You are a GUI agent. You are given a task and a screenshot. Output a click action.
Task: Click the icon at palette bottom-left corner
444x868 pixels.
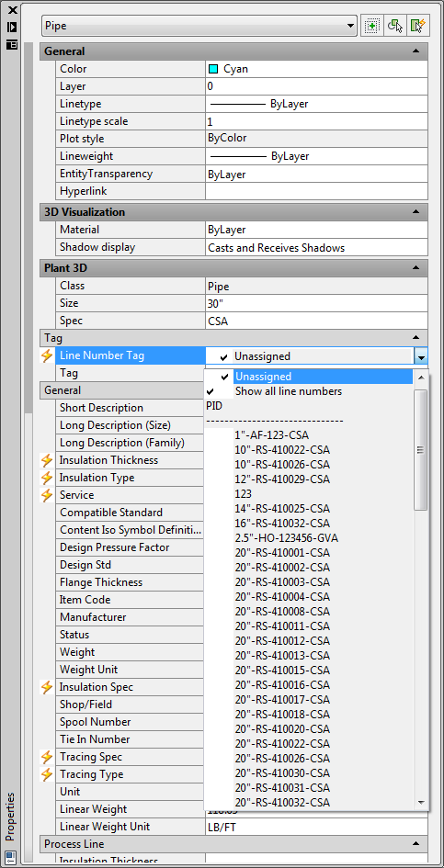[12, 856]
